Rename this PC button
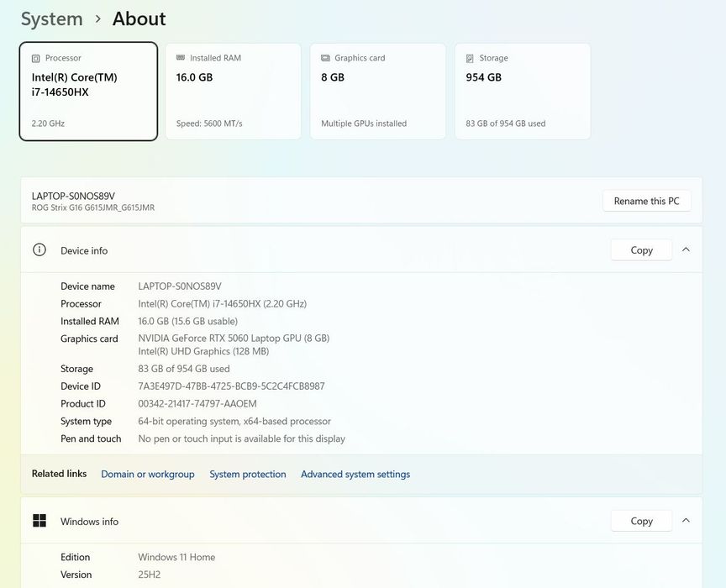Viewport: 726px width, 588px height. tap(647, 201)
